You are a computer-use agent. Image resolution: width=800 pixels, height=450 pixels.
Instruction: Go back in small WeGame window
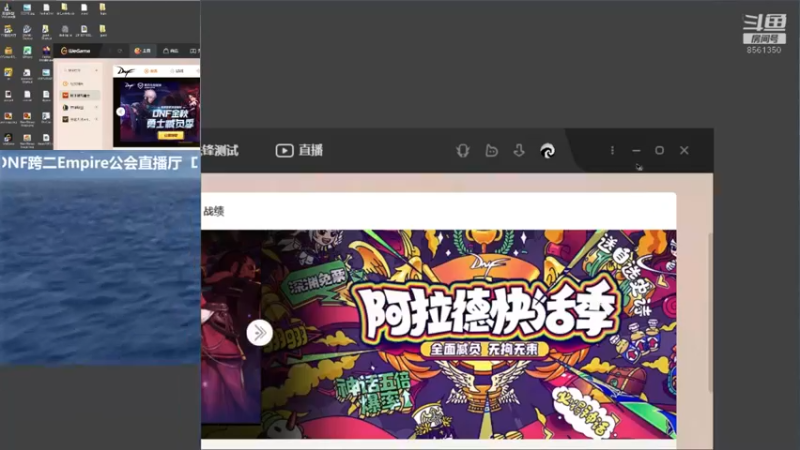(x=109, y=51)
